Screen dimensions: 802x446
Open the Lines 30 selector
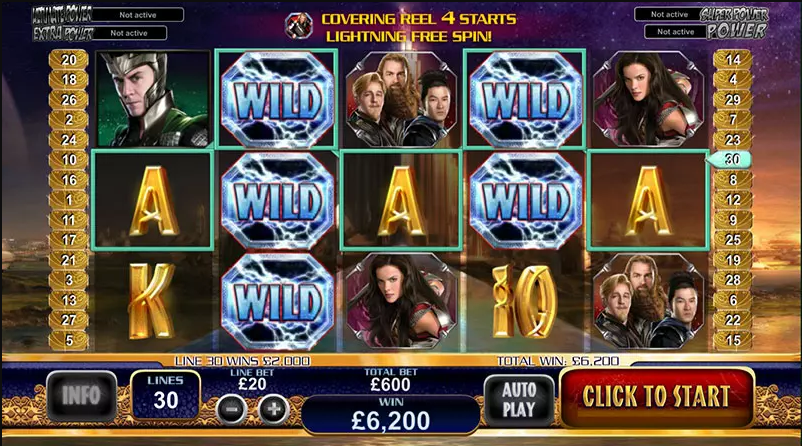pos(166,395)
